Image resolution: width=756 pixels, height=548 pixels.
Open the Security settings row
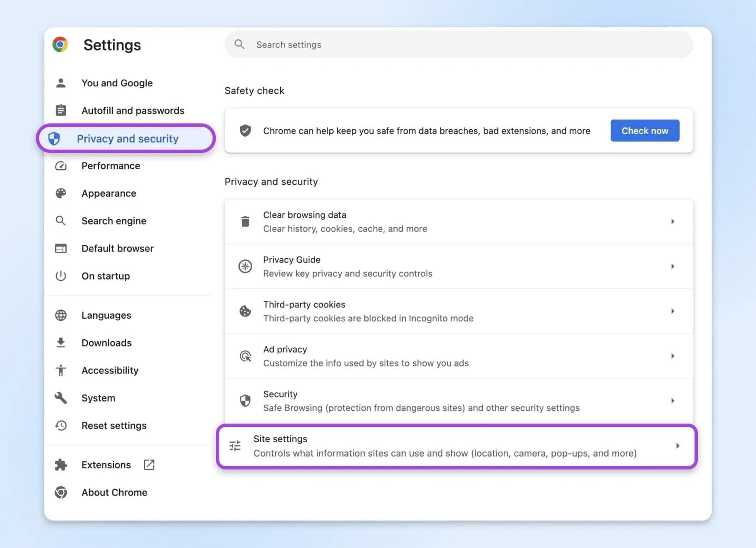click(459, 401)
